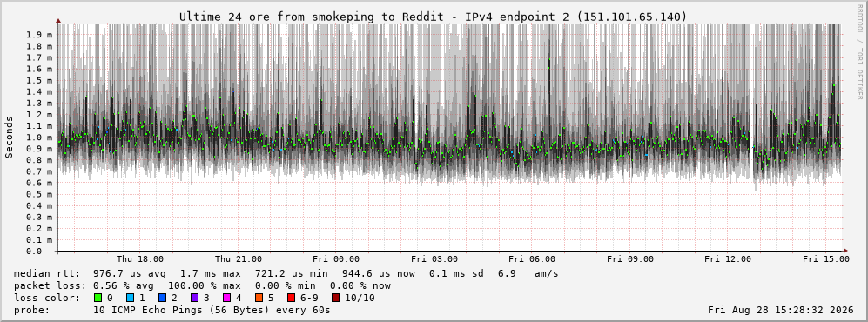Screen dimensions: 868x322
Task: Click the graph title mentioning Reddit endpoint
Action: 433,17
